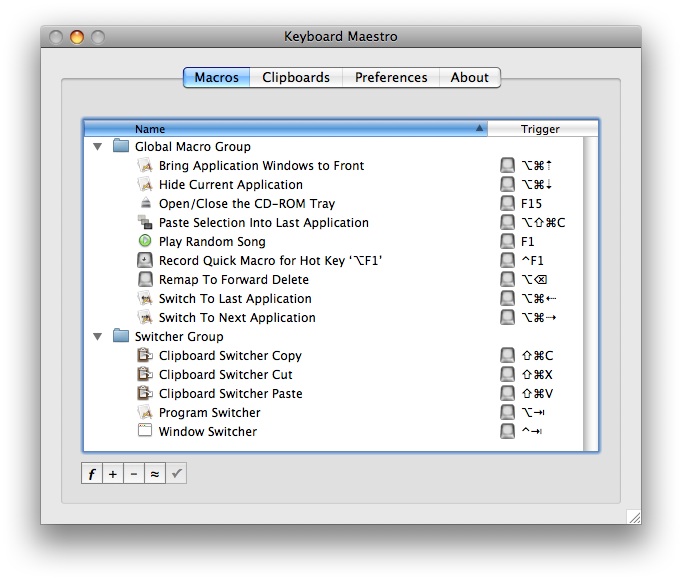Click the Hide Current Application macro icon
Screen dimensions: 682x580
pos(145,184)
